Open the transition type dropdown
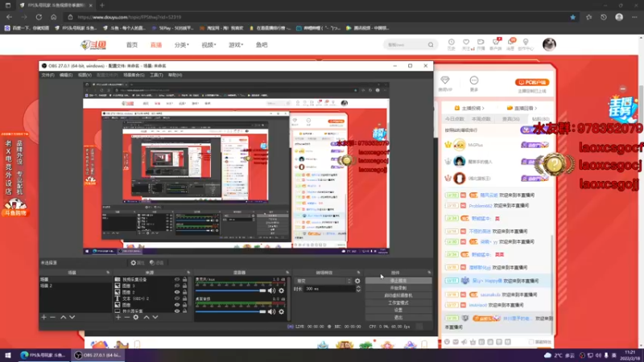This screenshot has width=644, height=362. click(324, 281)
